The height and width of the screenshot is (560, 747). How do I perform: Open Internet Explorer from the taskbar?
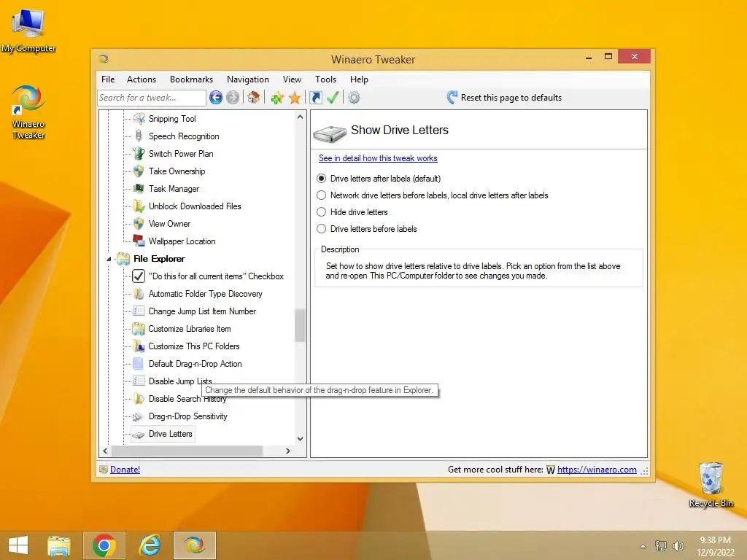pos(150,545)
